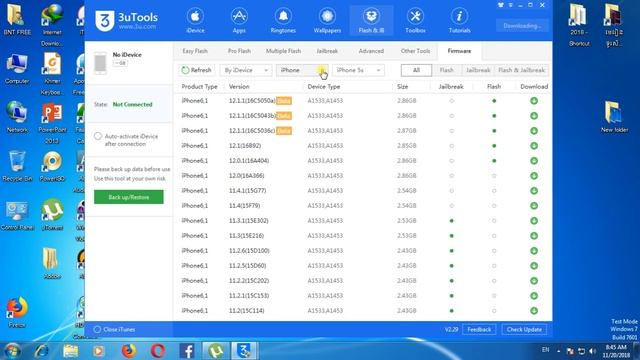Download firmware 12.1(16B92)

tap(534, 146)
